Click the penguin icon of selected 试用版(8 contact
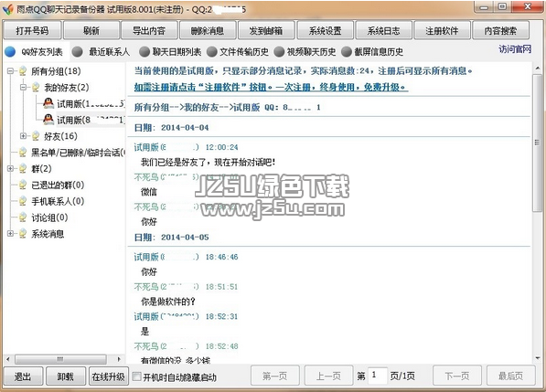The width and height of the screenshot is (546, 392). [48, 120]
